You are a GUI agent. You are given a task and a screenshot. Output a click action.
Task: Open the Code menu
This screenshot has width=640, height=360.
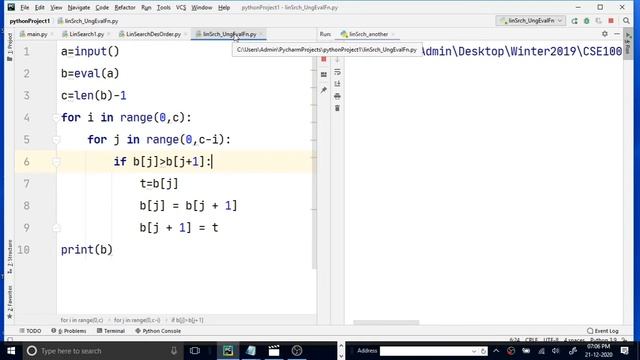102,7
